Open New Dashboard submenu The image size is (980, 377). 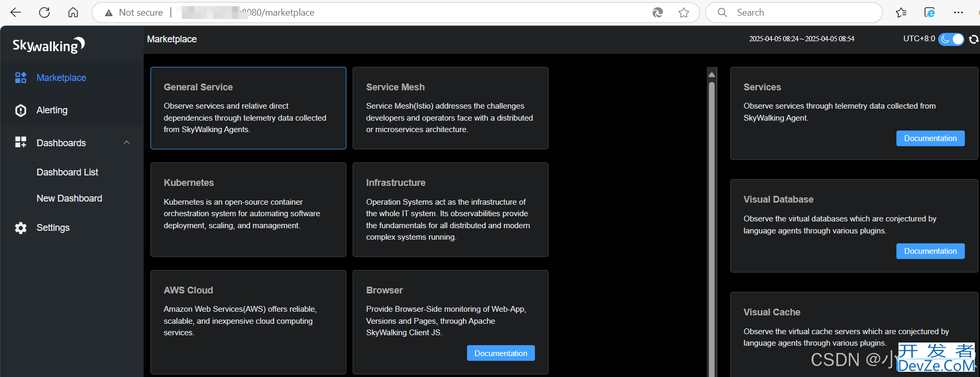click(x=69, y=198)
